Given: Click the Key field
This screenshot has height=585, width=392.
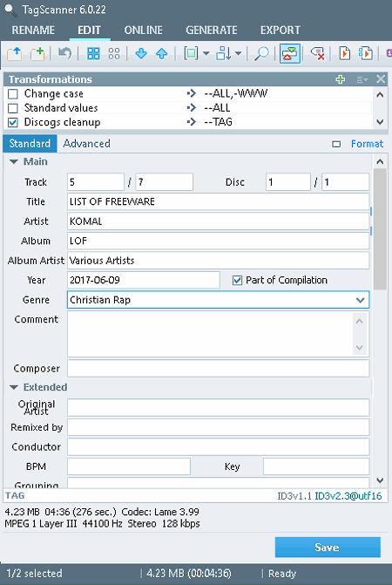Looking at the screenshot, I should 316,466.
